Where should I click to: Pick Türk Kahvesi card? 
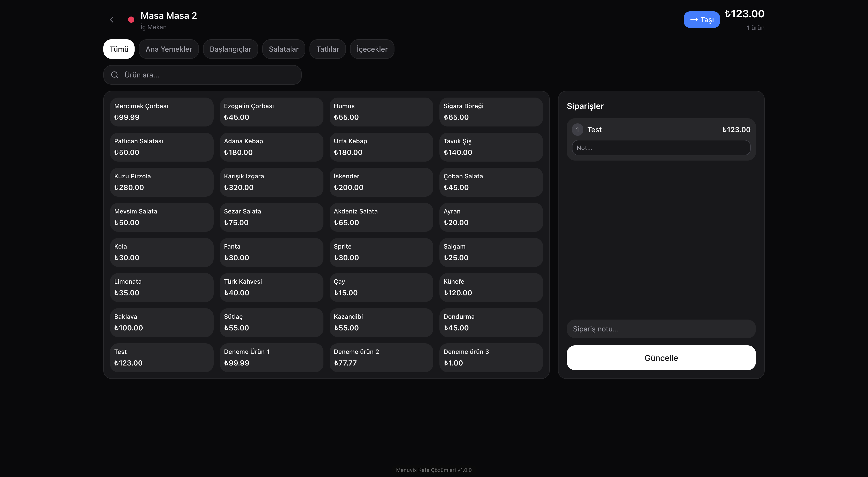tap(271, 288)
